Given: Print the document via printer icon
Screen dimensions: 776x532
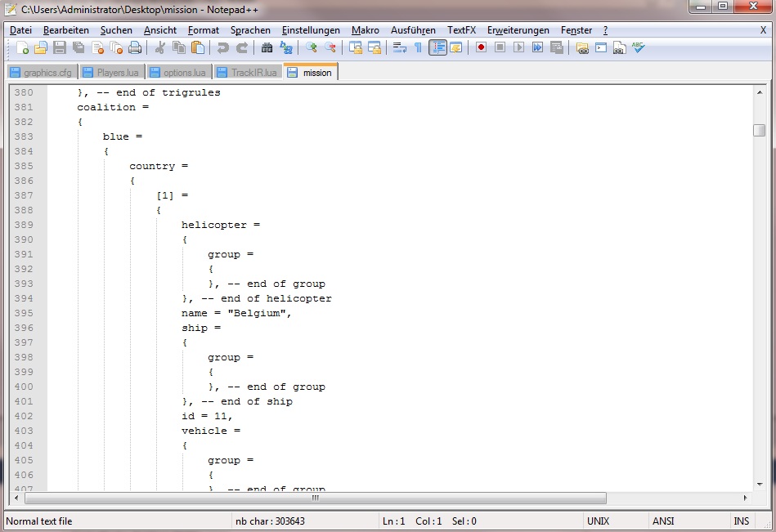Looking at the screenshot, I should tap(135, 47).
